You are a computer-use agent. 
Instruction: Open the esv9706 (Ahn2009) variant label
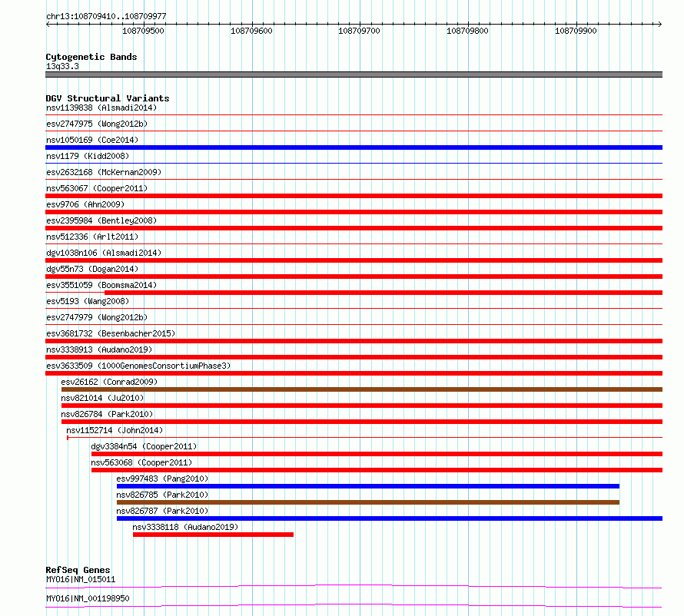85,204
